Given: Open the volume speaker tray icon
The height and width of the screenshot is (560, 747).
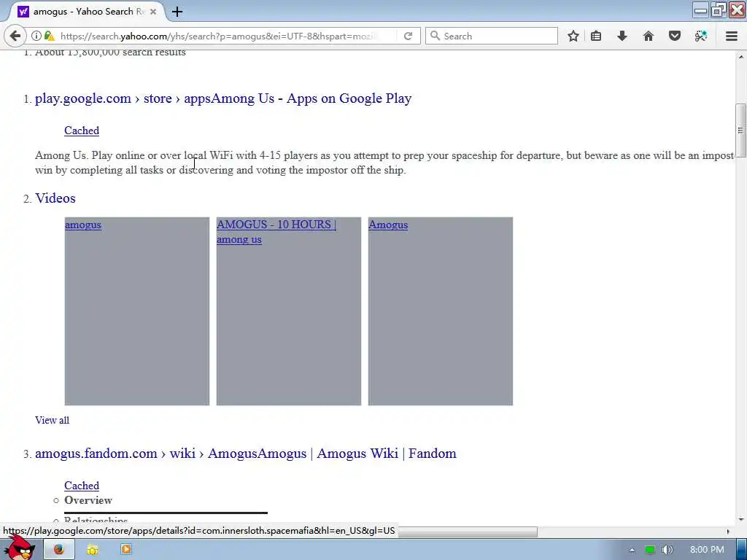Looking at the screenshot, I should (x=667, y=550).
